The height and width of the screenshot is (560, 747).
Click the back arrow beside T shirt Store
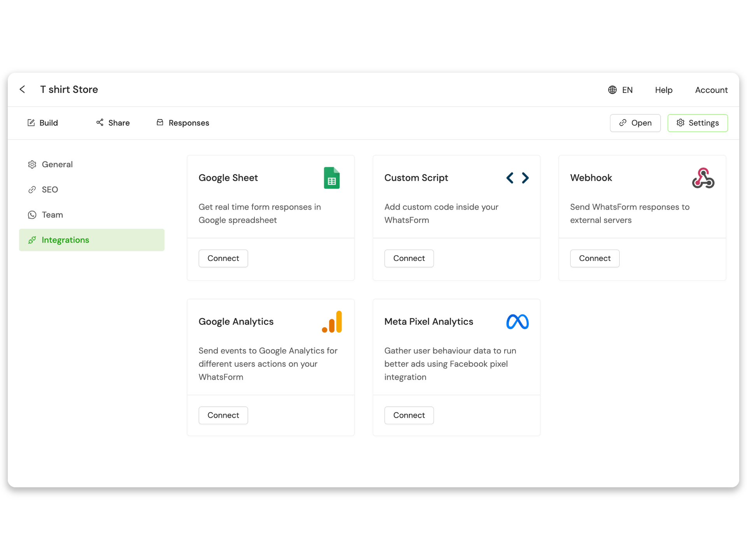(23, 89)
